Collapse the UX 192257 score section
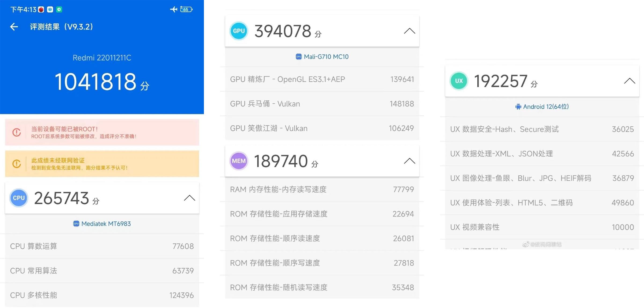This screenshot has height=308, width=644. tap(629, 81)
